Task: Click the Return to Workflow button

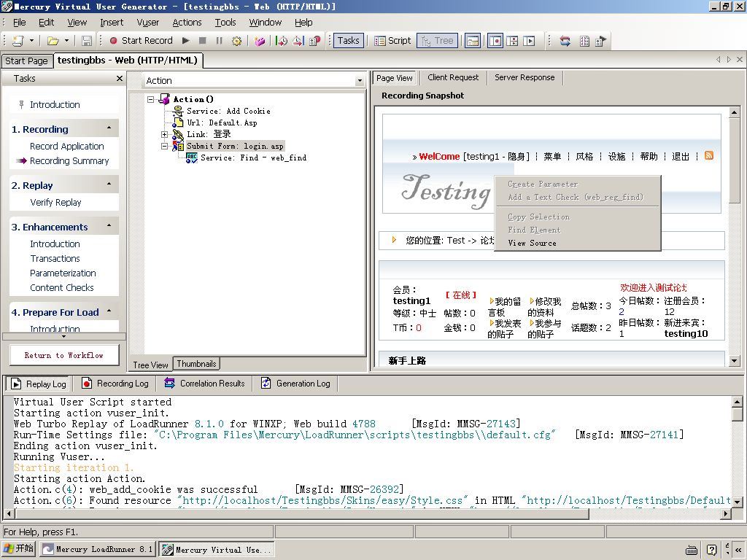Action: [x=64, y=355]
